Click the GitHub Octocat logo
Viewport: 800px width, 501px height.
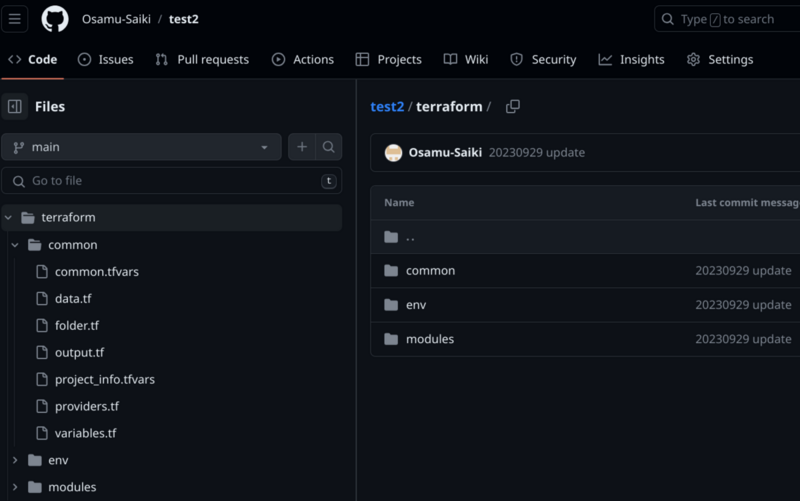[x=55, y=19]
